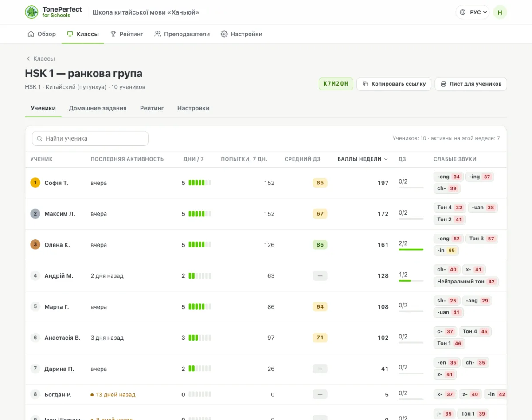Viewport: 532px width, 420px height.
Task: Click rank 8 badge for Богдан Р.
Action: click(35, 394)
